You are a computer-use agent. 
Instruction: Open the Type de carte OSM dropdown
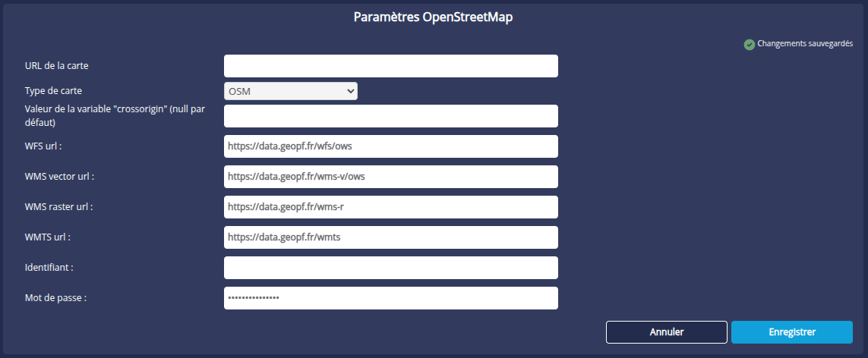[291, 91]
